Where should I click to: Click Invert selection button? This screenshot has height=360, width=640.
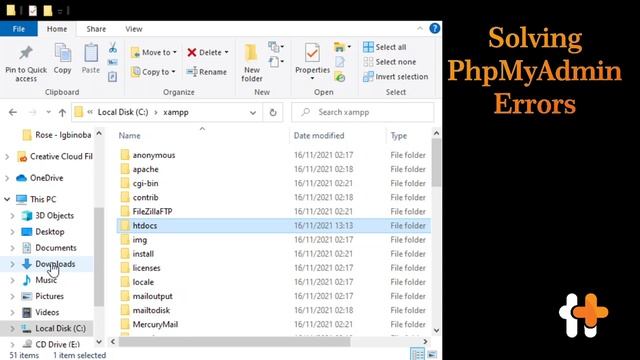coord(396,76)
